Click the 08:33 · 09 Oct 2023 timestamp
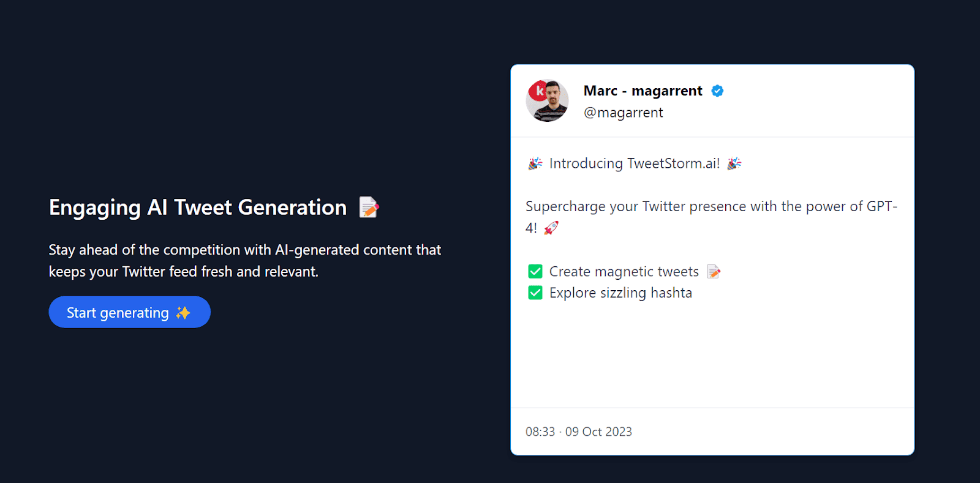Image resolution: width=980 pixels, height=483 pixels. tap(579, 432)
